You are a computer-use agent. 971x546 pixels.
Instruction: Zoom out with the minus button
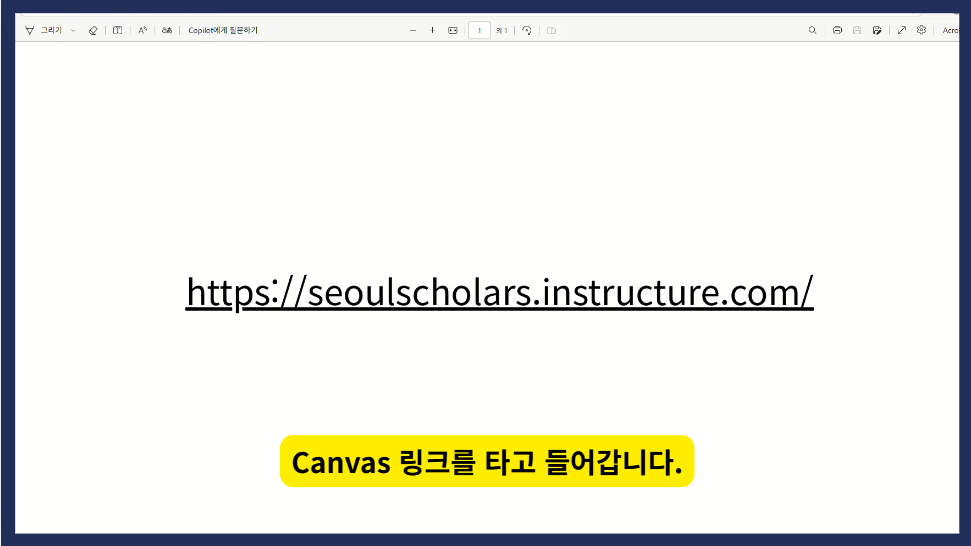point(413,31)
